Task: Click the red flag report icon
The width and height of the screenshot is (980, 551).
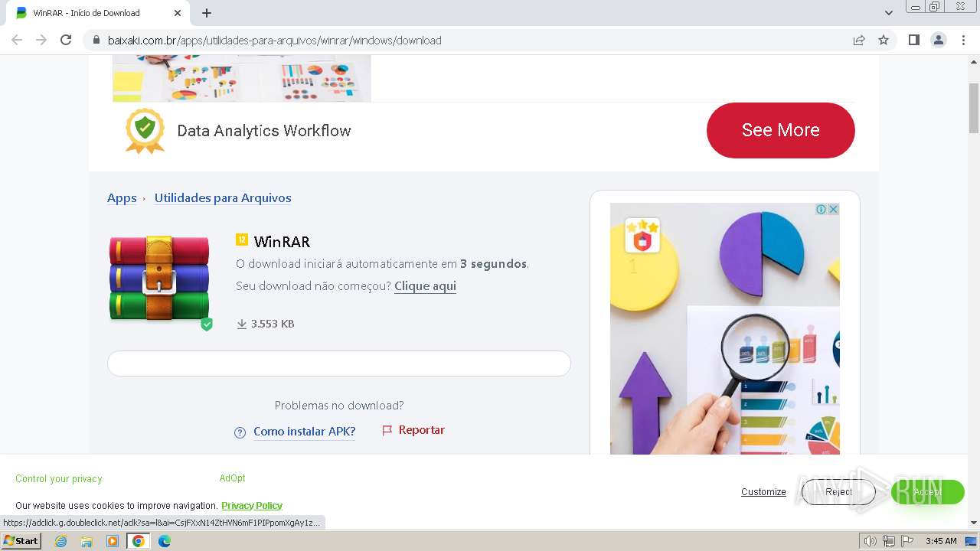Action: [x=387, y=431]
